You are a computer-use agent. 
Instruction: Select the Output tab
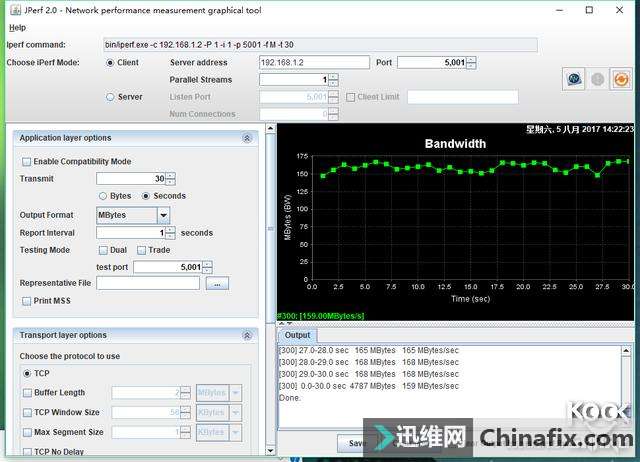298,335
